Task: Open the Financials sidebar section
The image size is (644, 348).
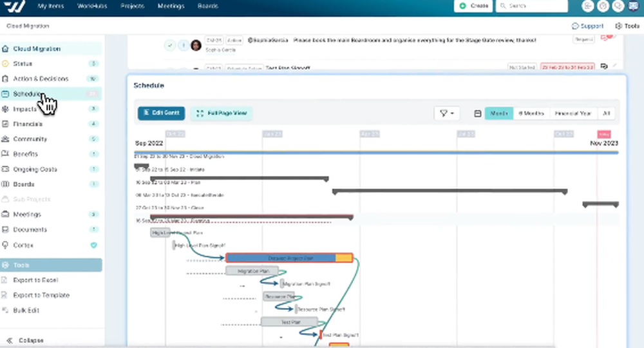Action: [x=51, y=124]
